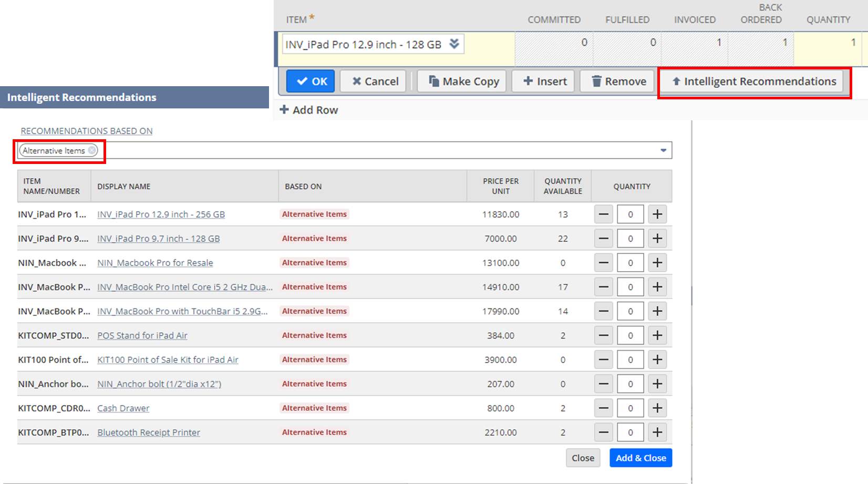
Task: Click the quantity input field for Cash Drawer
Action: (630, 408)
